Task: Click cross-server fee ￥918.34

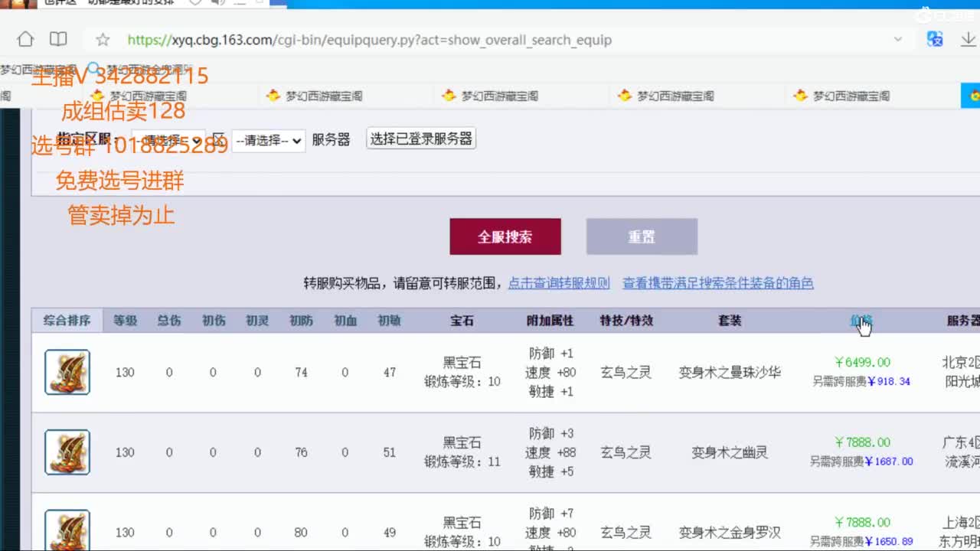Action: tap(887, 381)
